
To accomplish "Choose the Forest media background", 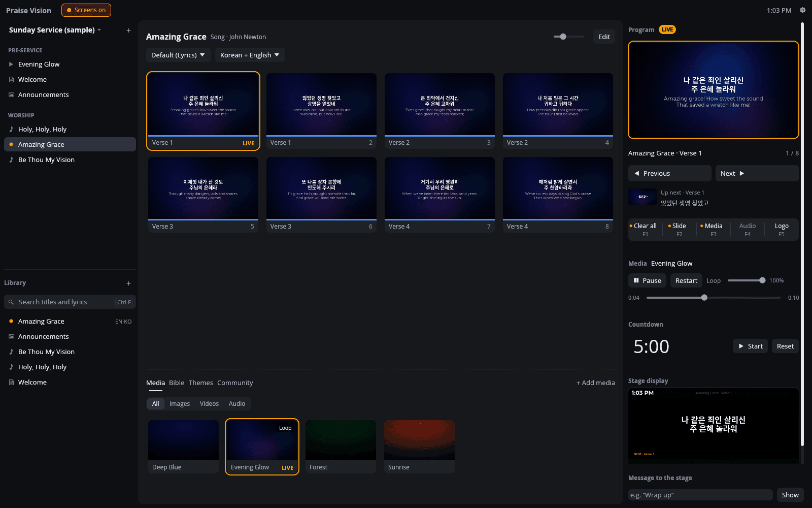I will [341, 447].
